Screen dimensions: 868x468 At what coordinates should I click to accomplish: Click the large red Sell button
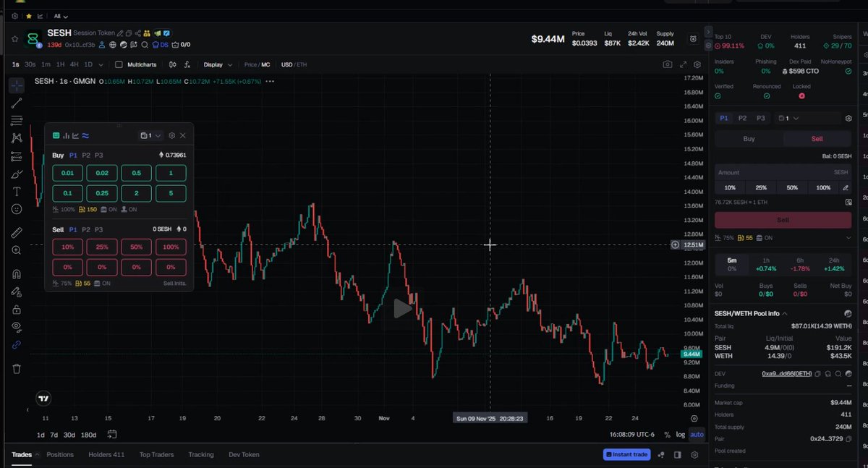pyautogui.click(x=783, y=219)
